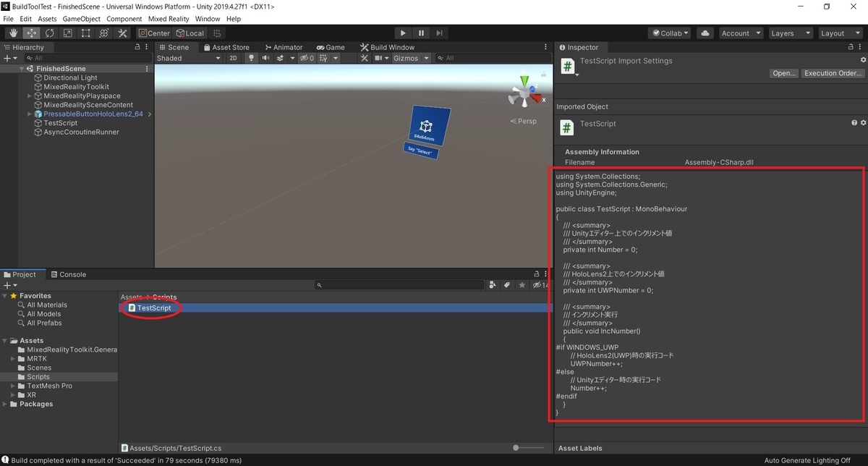Toggle scene effects icon
Viewport: 868px width, 466px height.
[281, 58]
